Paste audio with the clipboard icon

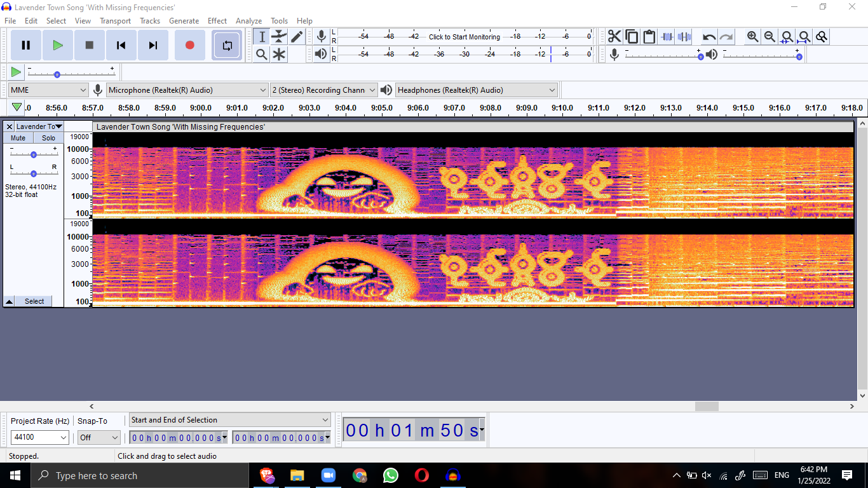(x=649, y=37)
